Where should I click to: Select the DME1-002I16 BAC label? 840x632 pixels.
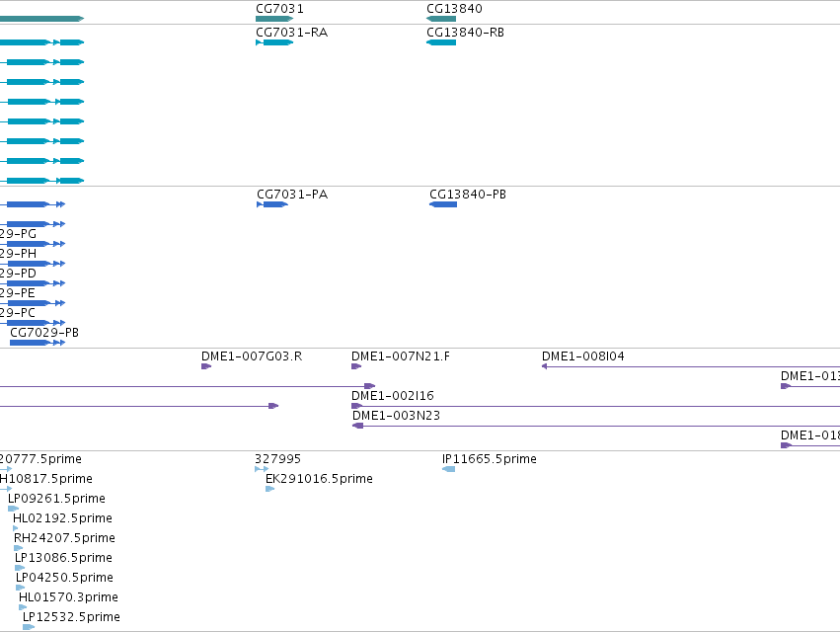pyautogui.click(x=393, y=396)
